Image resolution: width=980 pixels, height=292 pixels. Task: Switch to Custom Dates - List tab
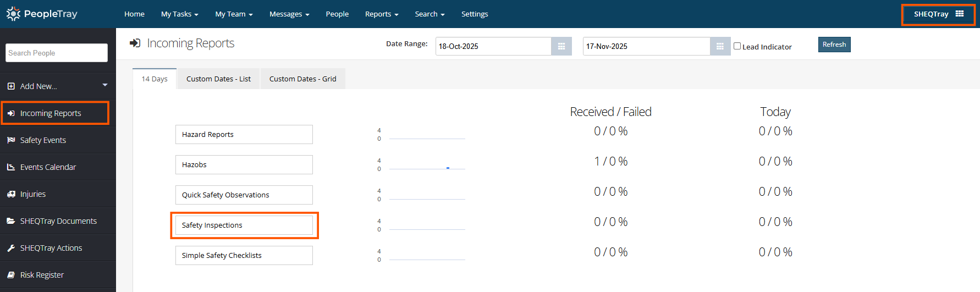218,79
